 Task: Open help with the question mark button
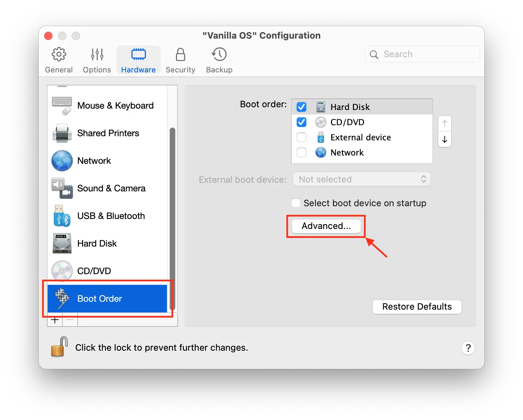(468, 348)
